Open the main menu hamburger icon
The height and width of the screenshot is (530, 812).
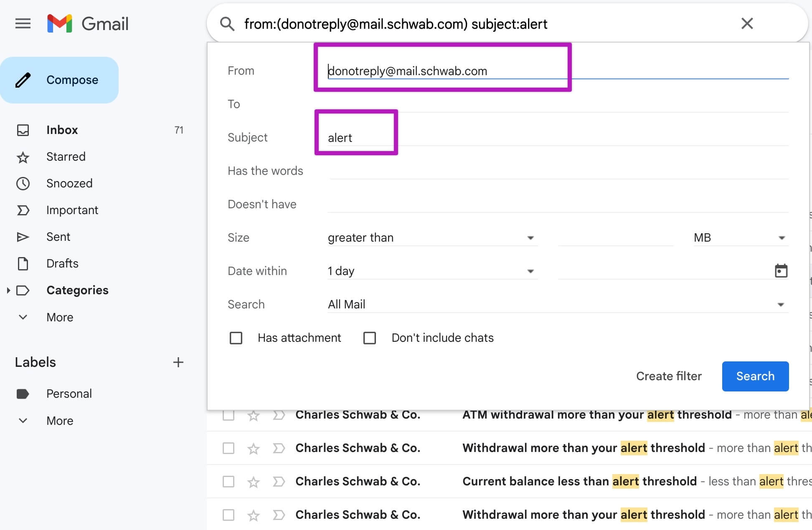[23, 24]
